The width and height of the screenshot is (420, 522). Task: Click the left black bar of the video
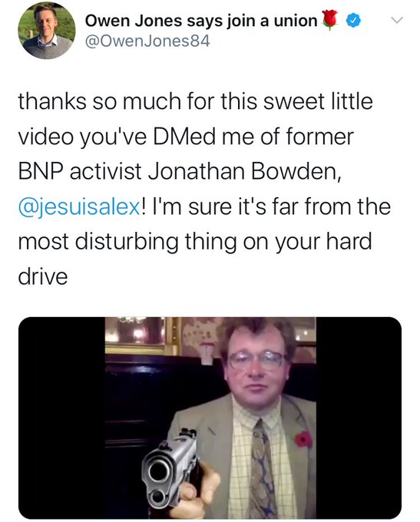point(61,418)
